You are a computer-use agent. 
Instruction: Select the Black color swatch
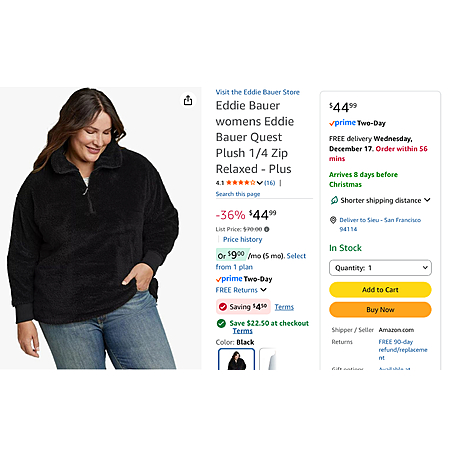pos(237,359)
